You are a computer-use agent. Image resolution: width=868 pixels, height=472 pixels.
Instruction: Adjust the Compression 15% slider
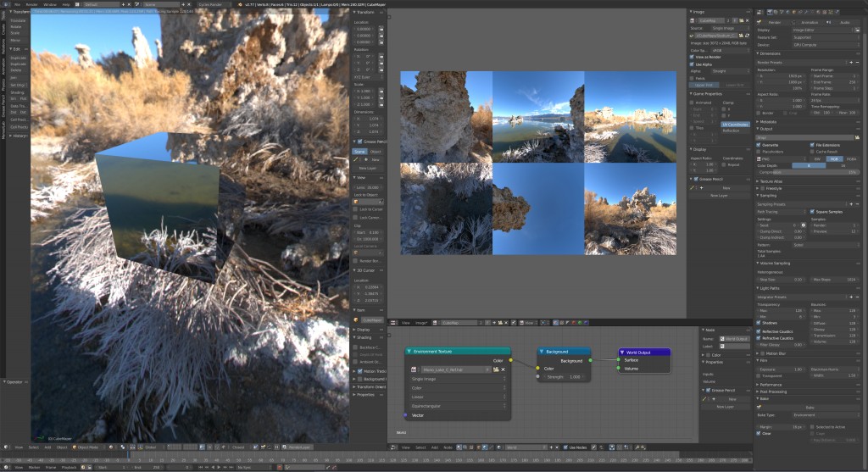point(809,172)
